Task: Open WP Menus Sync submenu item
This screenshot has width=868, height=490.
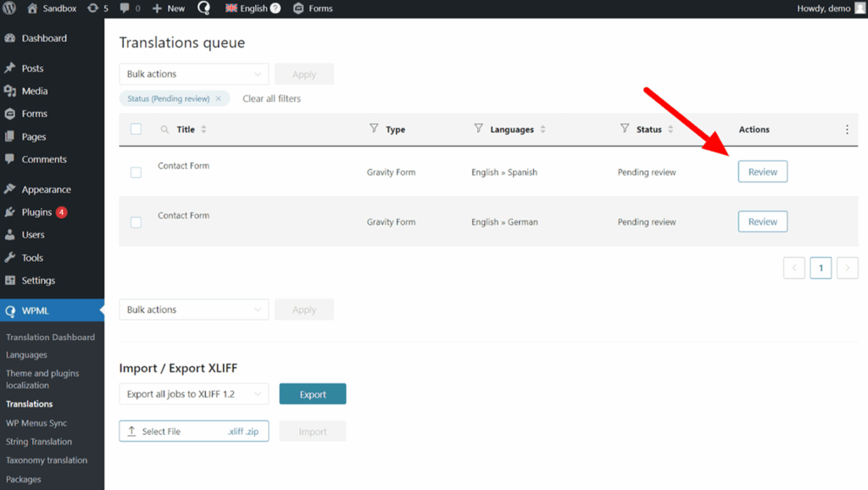Action: [36, 423]
